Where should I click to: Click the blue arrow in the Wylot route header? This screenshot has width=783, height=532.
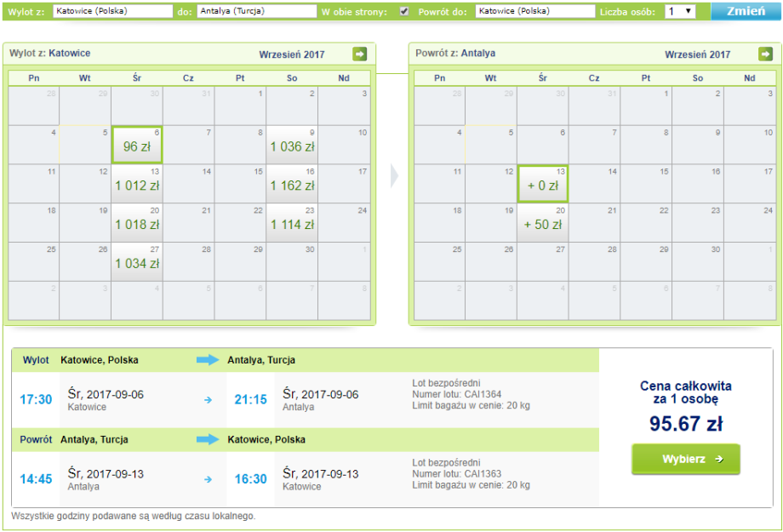[x=208, y=360]
